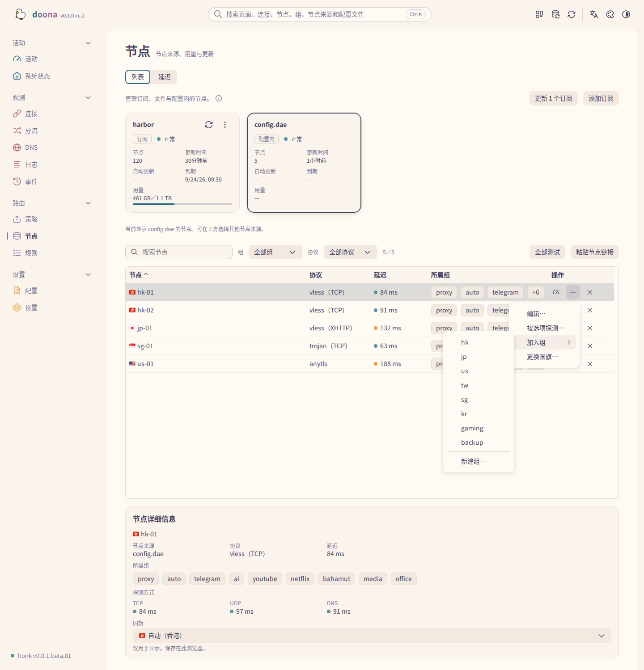Collapse the 活动 sidebar section
644x670 pixels.
point(88,43)
